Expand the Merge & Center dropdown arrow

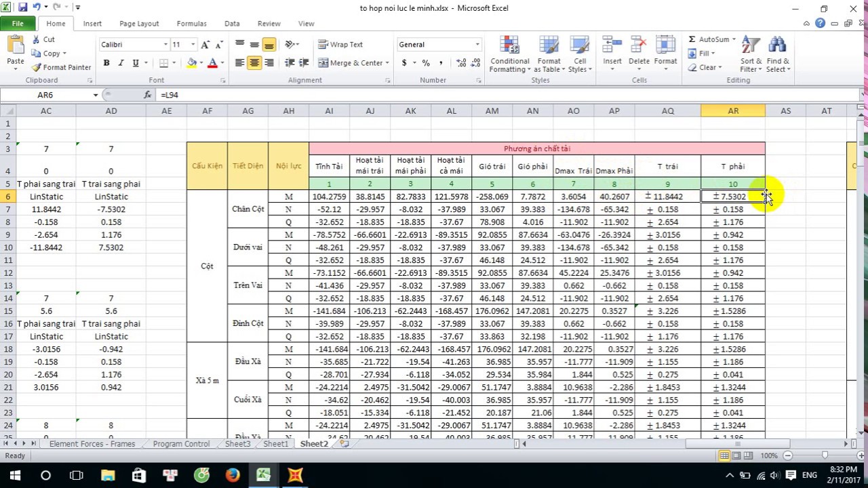coord(387,63)
